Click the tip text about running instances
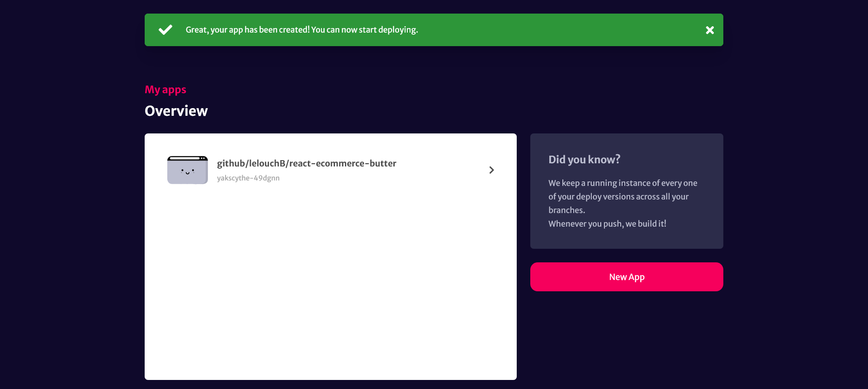The width and height of the screenshot is (868, 389). point(623,196)
